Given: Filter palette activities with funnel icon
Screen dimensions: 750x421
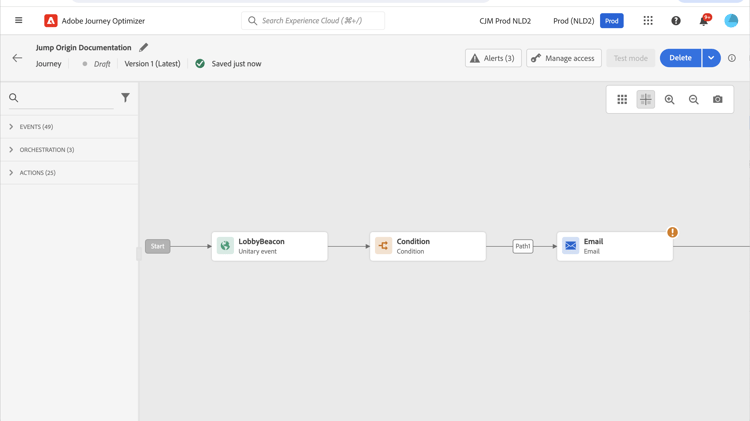Looking at the screenshot, I should [125, 98].
